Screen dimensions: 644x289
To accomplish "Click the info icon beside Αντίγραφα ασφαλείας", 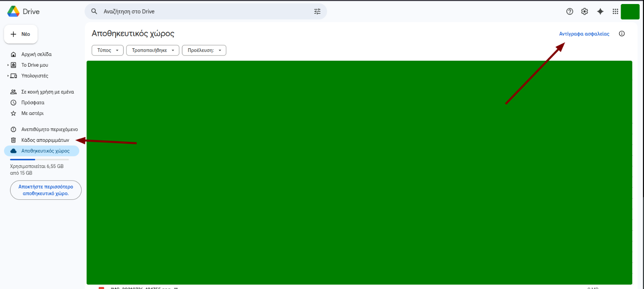I will [621, 34].
